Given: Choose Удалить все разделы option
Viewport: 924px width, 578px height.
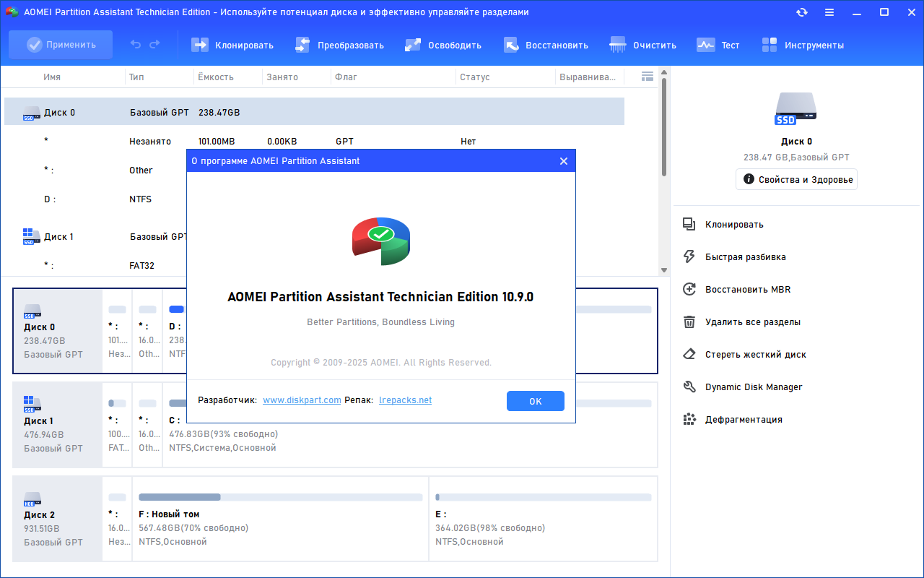Looking at the screenshot, I should tap(741, 322).
